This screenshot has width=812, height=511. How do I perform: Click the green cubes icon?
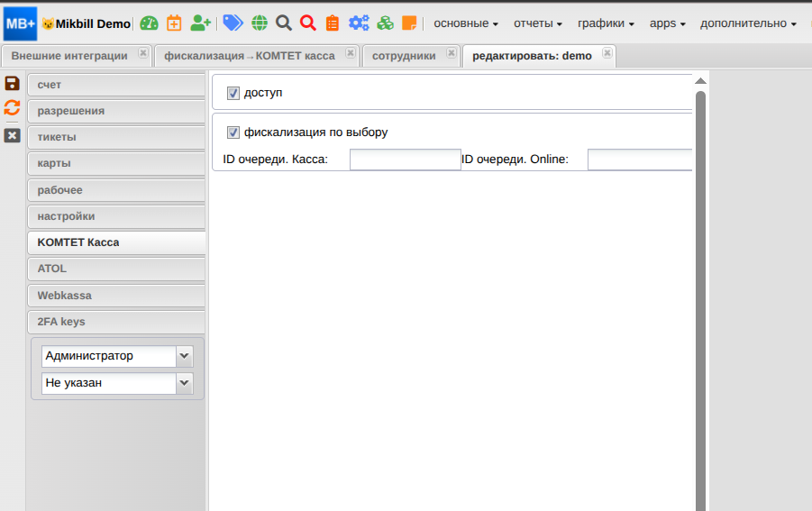pyautogui.click(x=386, y=23)
